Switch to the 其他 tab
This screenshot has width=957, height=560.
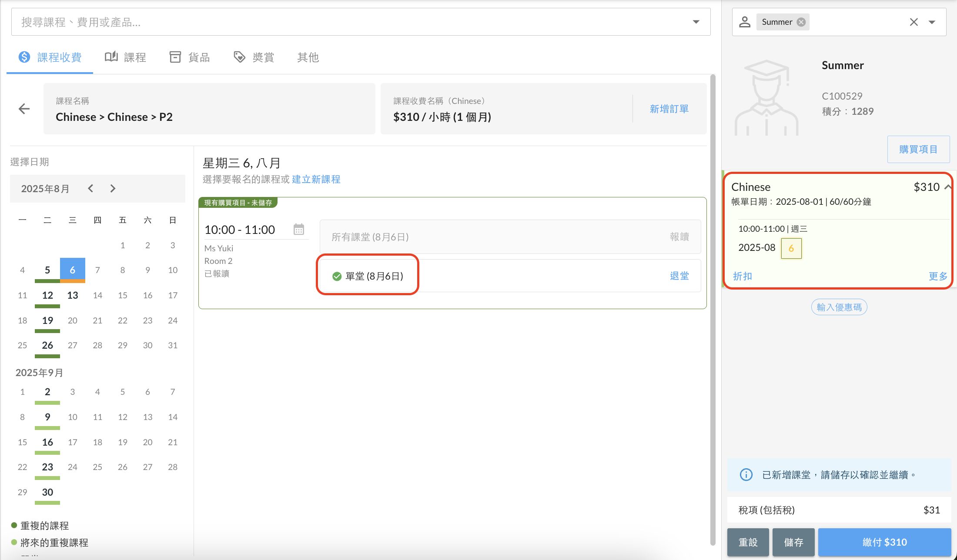click(x=308, y=57)
